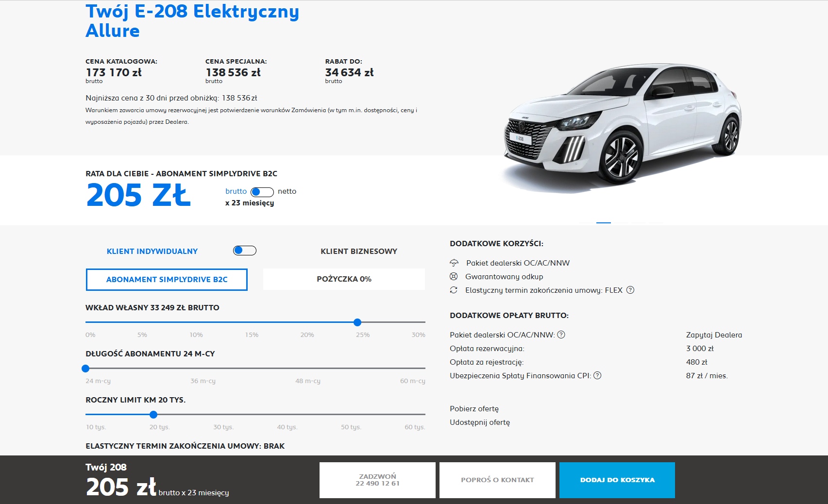
Task: Click the 173 170 zł catalog price
Action: [114, 72]
